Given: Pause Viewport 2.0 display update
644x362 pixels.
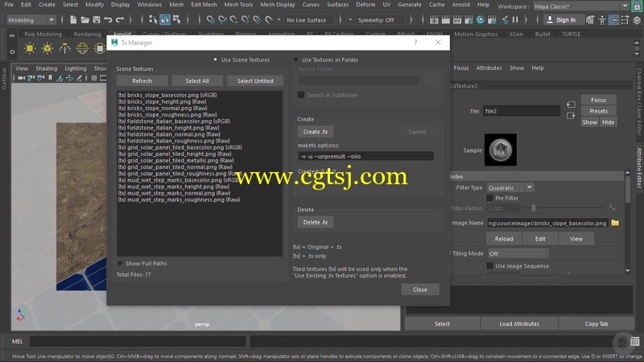Looking at the screenshot, I should [515, 19].
